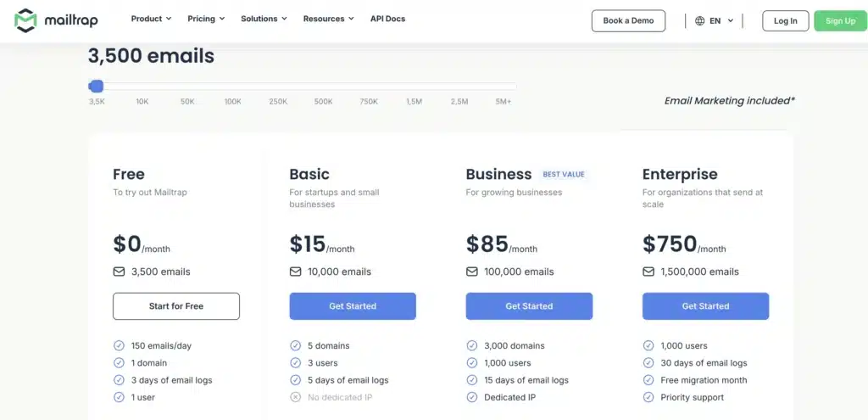
Task: Click the email volume slider handle
Action: pos(97,86)
